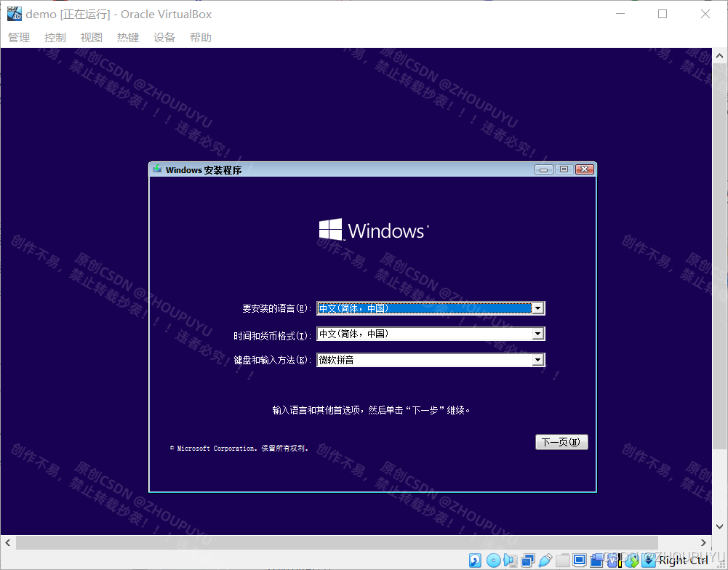Open the 设备 menu

[x=164, y=38]
